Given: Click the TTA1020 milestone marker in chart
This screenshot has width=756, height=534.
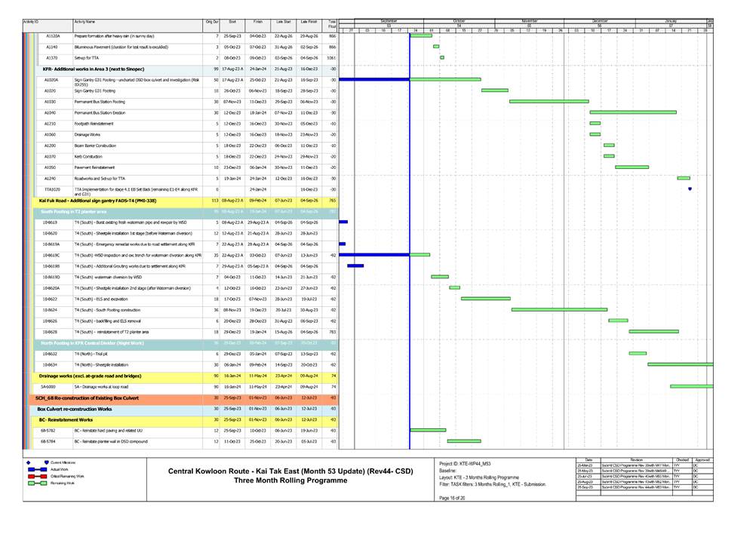Looking at the screenshot, I should [690, 189].
